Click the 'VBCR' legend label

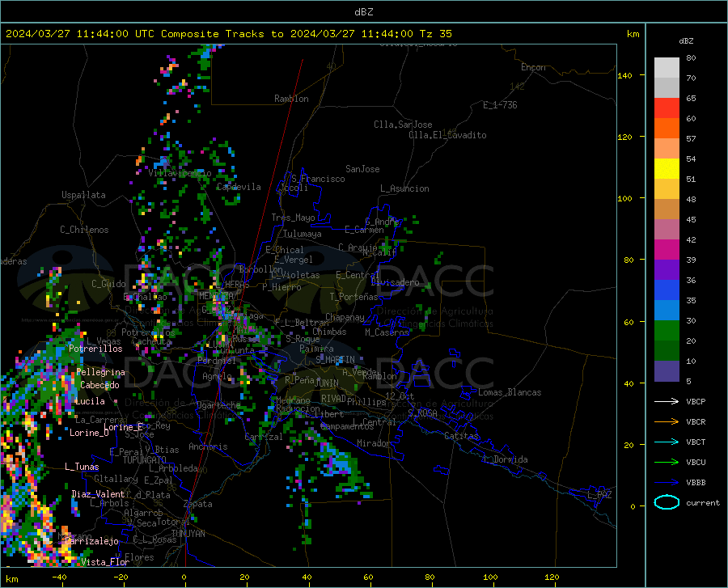click(696, 421)
